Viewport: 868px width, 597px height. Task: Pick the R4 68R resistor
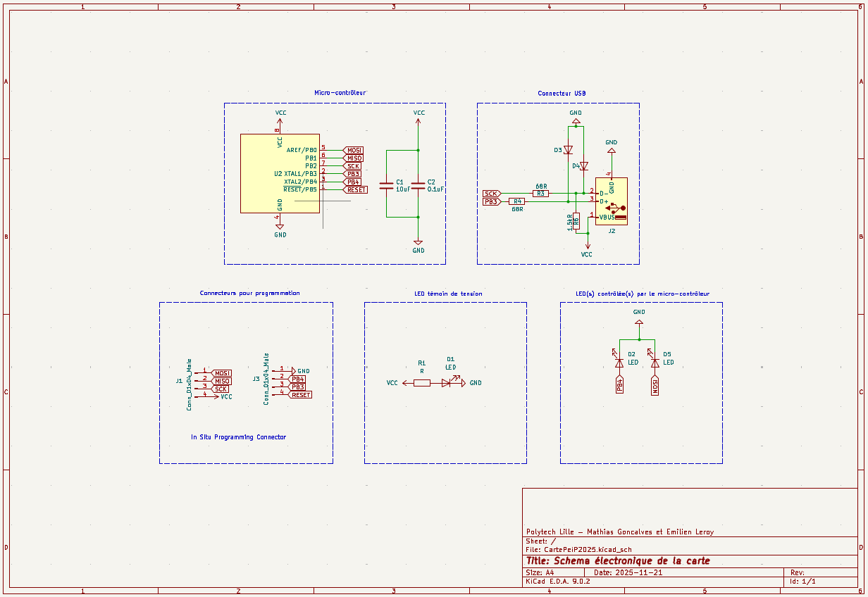pyautogui.click(x=518, y=201)
